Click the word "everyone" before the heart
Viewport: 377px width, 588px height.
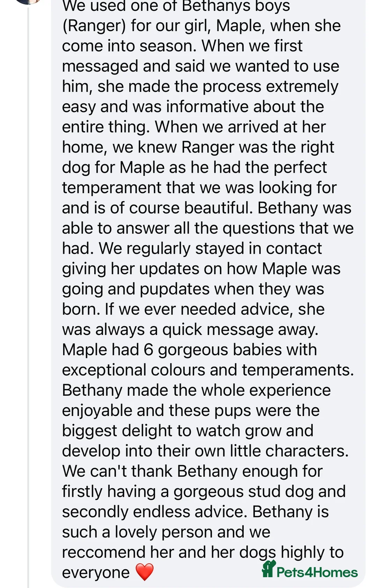click(96, 573)
